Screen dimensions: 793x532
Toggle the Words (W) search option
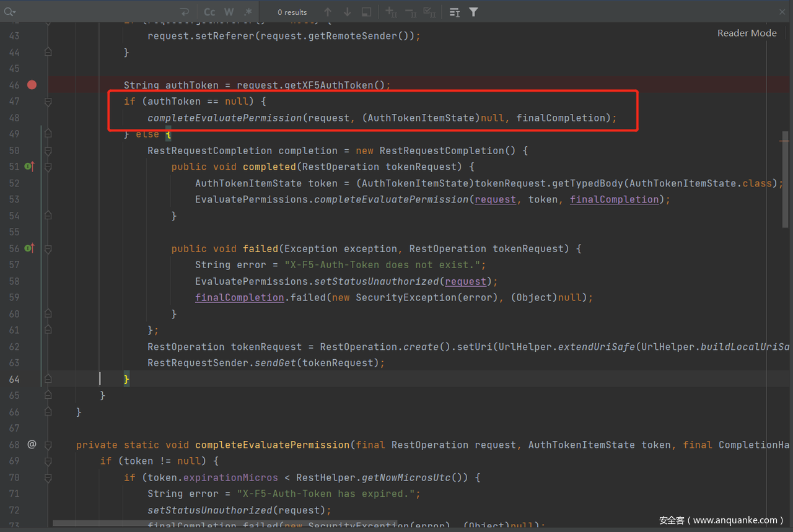(x=229, y=12)
